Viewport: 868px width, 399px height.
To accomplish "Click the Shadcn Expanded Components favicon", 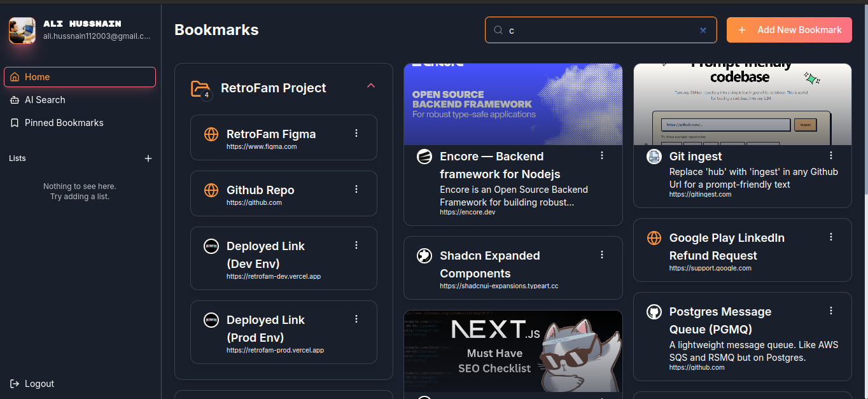I will click(x=424, y=256).
